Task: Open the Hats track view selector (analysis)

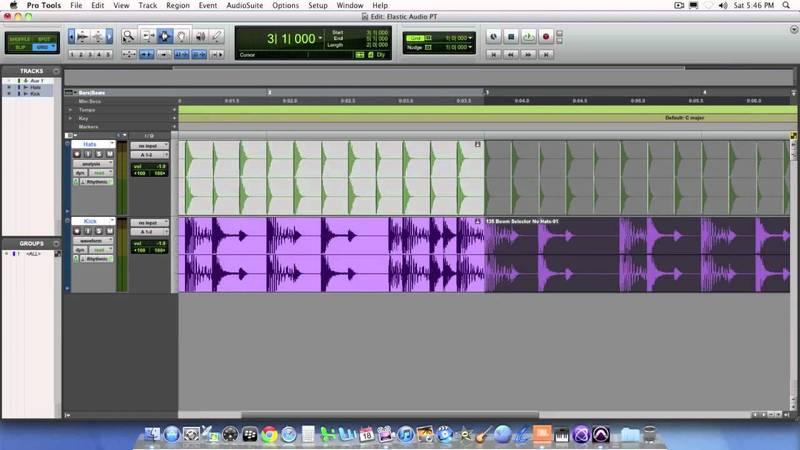Action: [x=92, y=164]
